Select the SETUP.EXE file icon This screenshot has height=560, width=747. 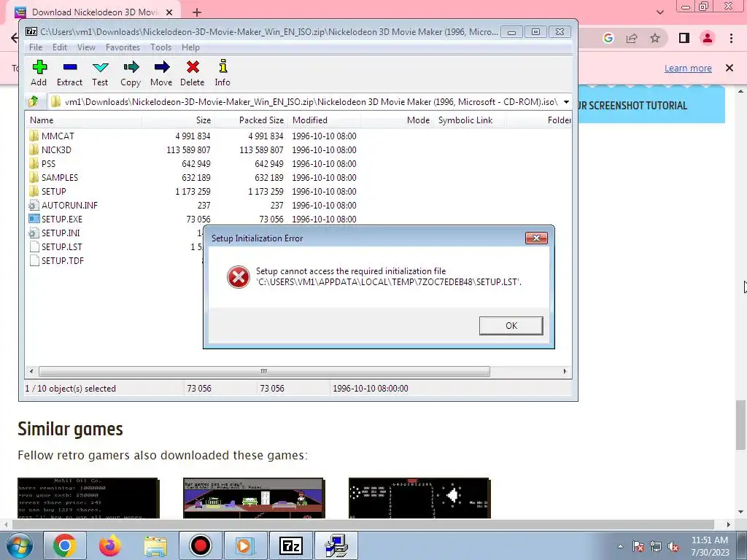pos(34,219)
